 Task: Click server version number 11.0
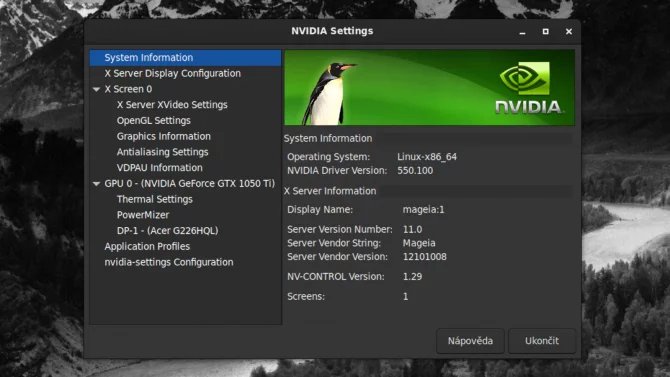pos(412,230)
